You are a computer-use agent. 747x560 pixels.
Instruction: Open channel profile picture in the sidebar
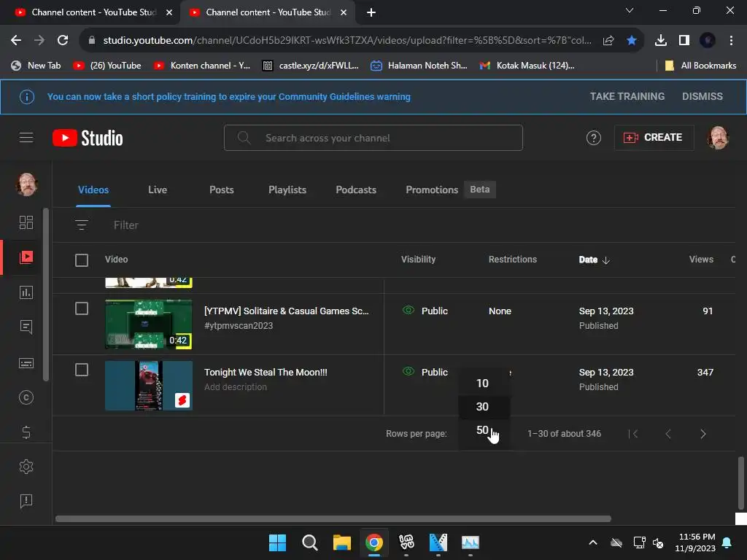click(27, 184)
